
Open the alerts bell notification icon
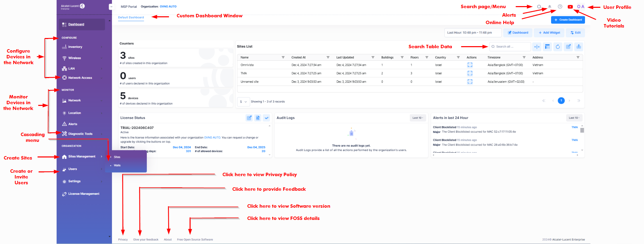550,6
